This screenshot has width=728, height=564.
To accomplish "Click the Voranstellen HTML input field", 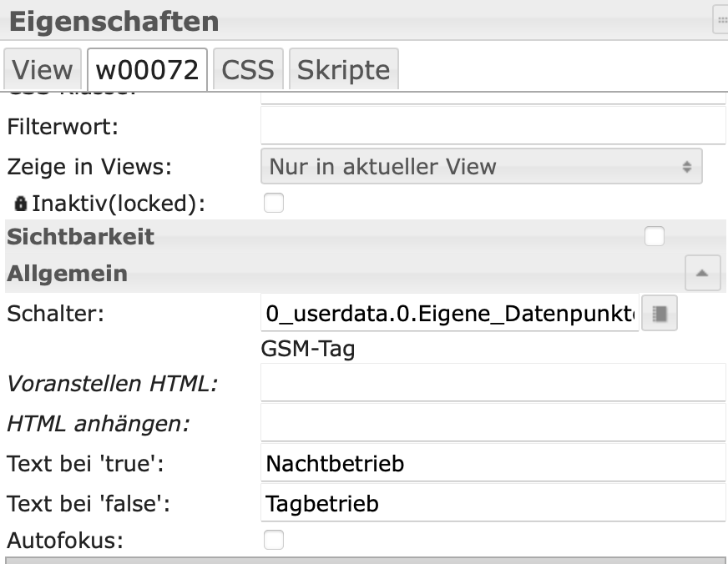I will pos(493,384).
